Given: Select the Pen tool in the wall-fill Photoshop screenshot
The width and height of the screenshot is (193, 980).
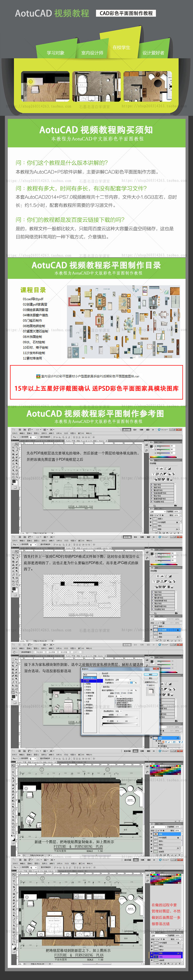Looking at the screenshot, I should [x=13, y=467].
